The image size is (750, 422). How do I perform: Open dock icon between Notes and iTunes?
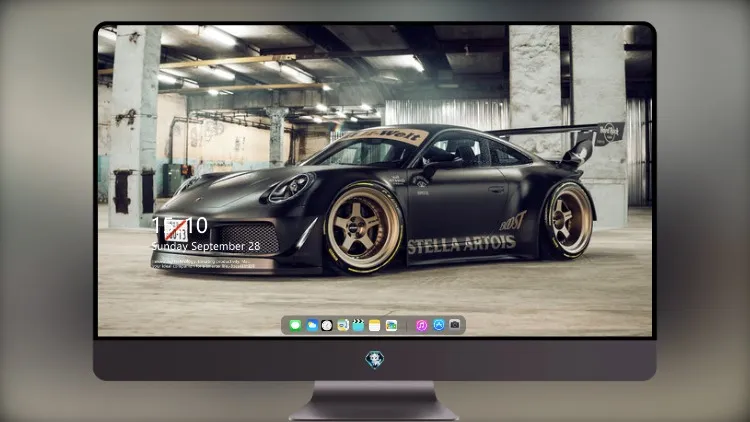tap(391, 325)
